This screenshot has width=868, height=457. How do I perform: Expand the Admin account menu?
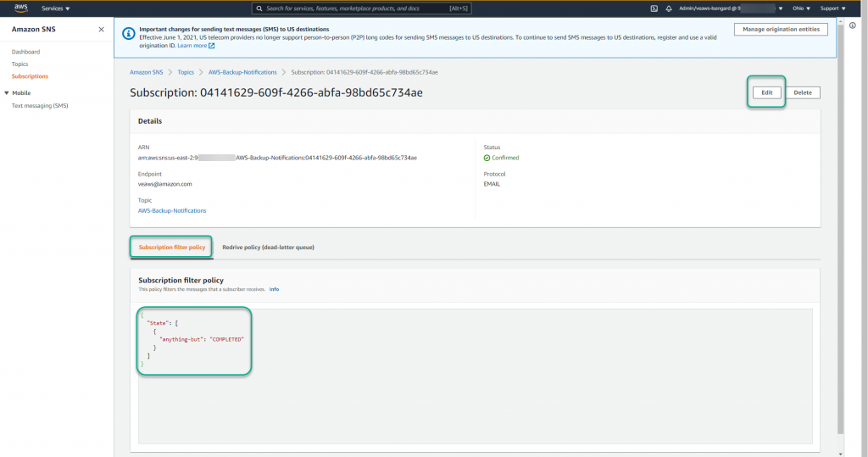click(x=731, y=8)
